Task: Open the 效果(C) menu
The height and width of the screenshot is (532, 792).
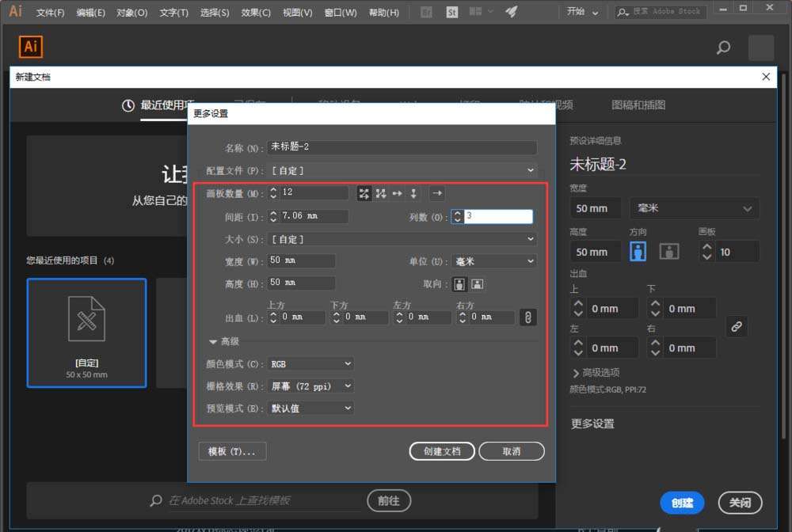Action: 256,13
